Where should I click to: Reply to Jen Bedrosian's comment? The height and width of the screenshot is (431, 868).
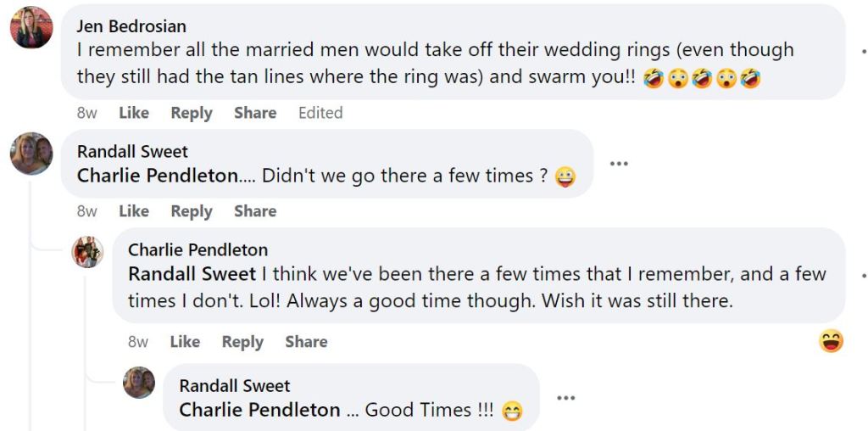192,113
